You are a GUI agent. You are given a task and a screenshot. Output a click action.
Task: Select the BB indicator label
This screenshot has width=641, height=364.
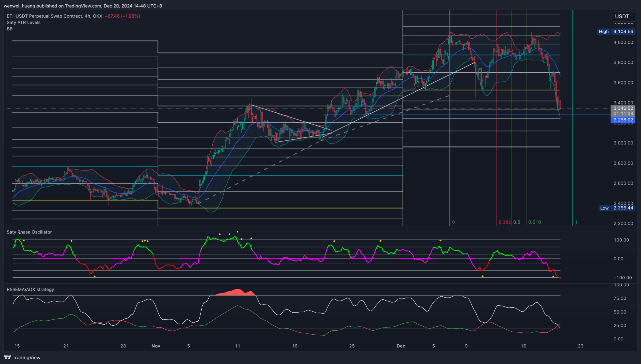tap(10, 29)
